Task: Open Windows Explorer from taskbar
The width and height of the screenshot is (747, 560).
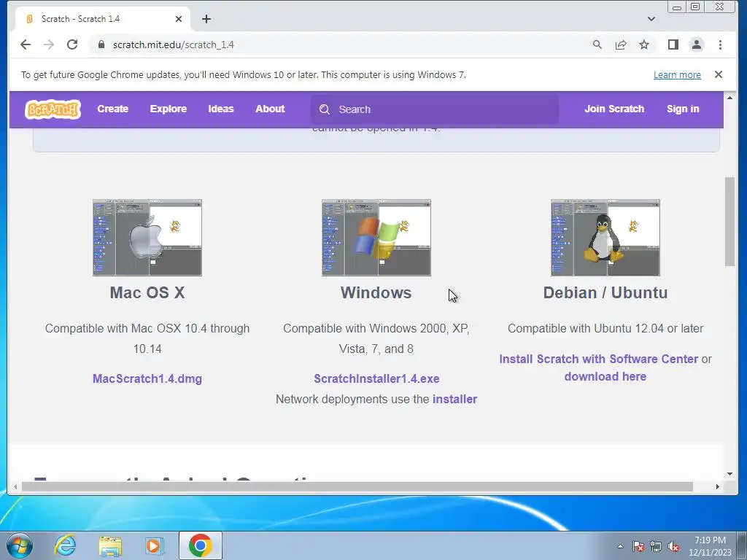Action: pyautogui.click(x=110, y=546)
